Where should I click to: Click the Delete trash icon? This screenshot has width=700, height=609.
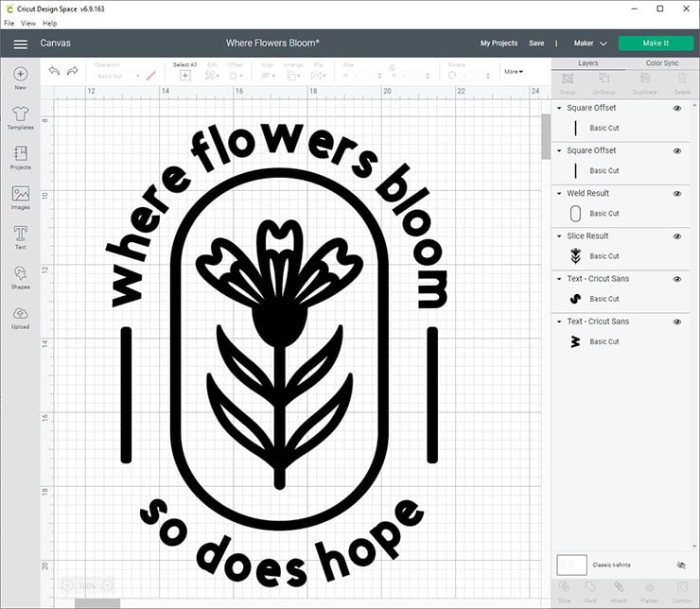point(682,79)
